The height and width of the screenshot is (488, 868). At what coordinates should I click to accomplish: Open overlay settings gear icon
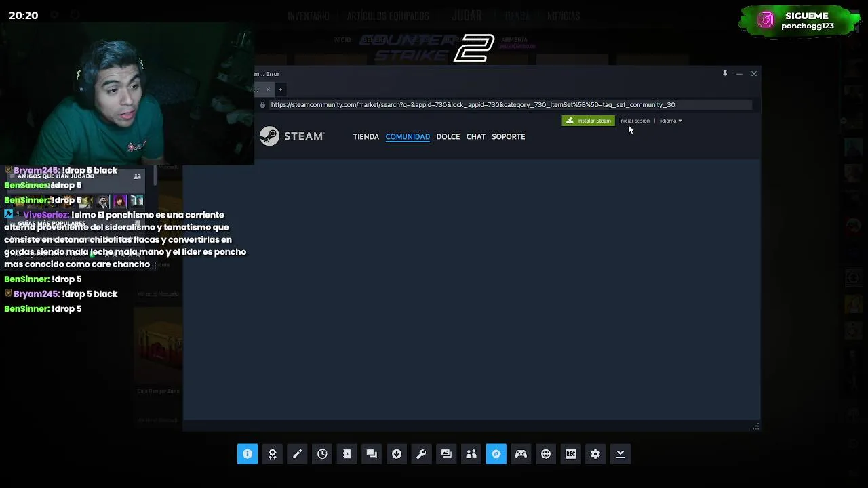click(595, 454)
